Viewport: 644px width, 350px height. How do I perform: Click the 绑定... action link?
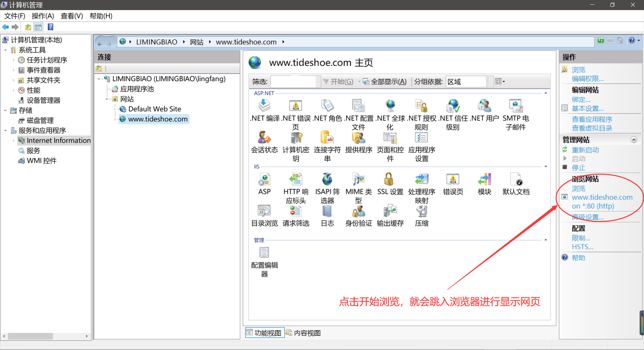pyautogui.click(x=581, y=100)
